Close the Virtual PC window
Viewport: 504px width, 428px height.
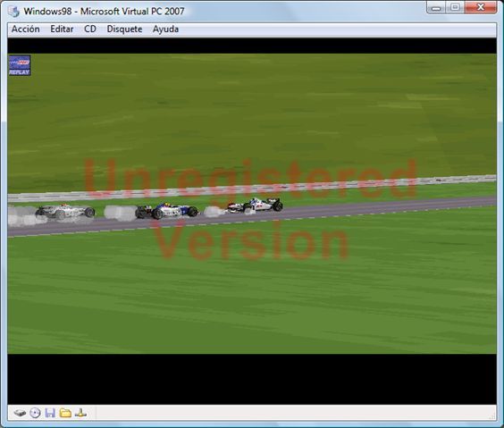tap(481, 7)
